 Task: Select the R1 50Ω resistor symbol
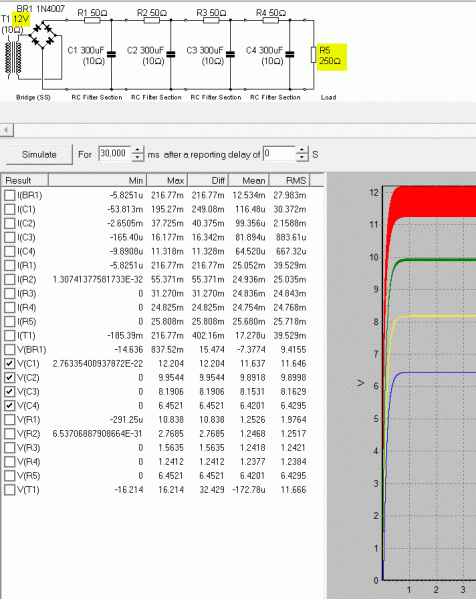click(x=92, y=20)
